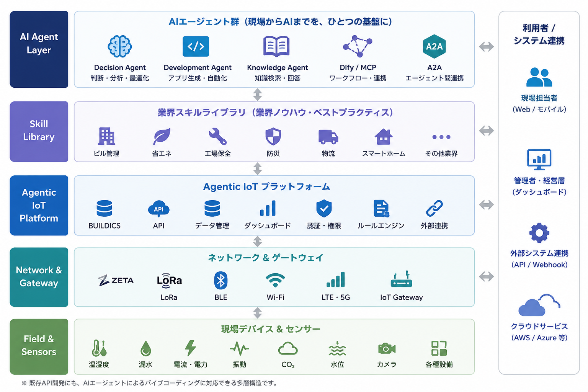Click the ルールエンジン document icon
Viewport: 588px width, 392px height.
(x=381, y=209)
